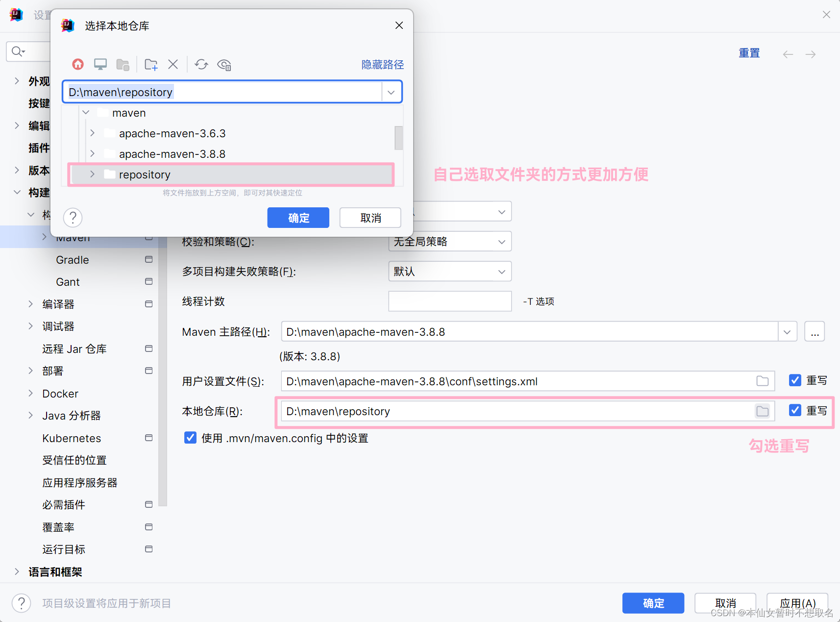Open 多项目构建失败策略 dropdown
This screenshot has width=840, height=622.
coord(450,271)
